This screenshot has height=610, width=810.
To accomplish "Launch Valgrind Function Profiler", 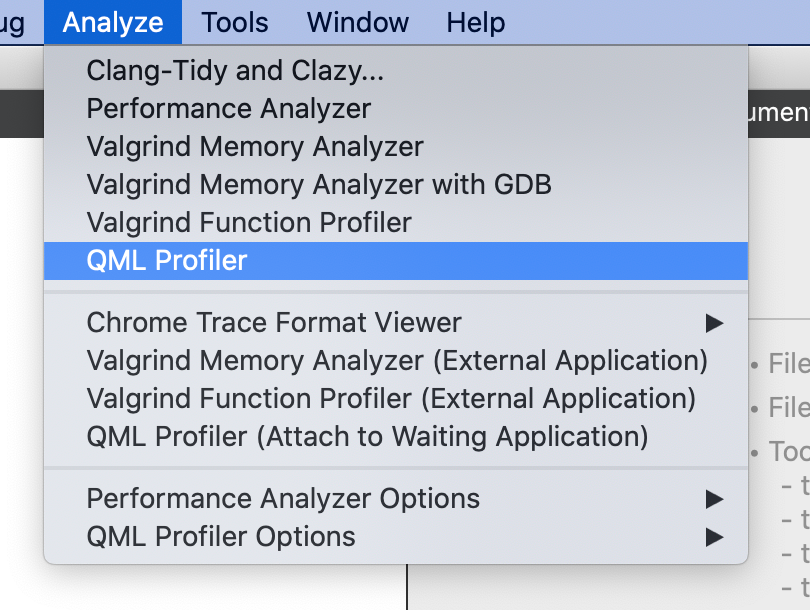I will point(249,223).
